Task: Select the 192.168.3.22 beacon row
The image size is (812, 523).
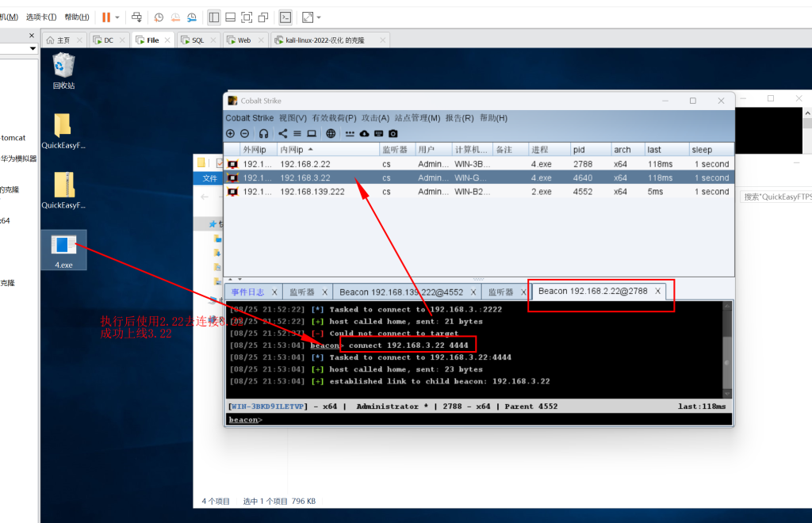Action: click(479, 178)
